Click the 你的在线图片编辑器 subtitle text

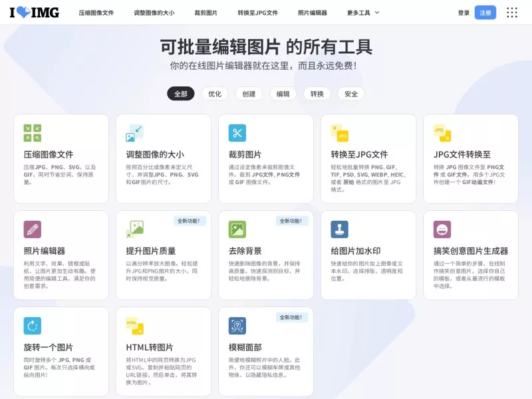[263, 65]
